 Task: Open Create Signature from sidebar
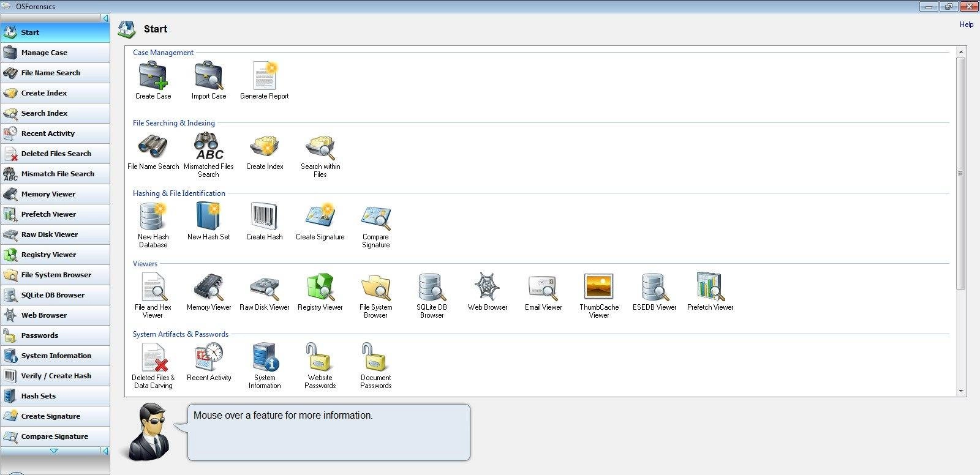click(x=55, y=416)
